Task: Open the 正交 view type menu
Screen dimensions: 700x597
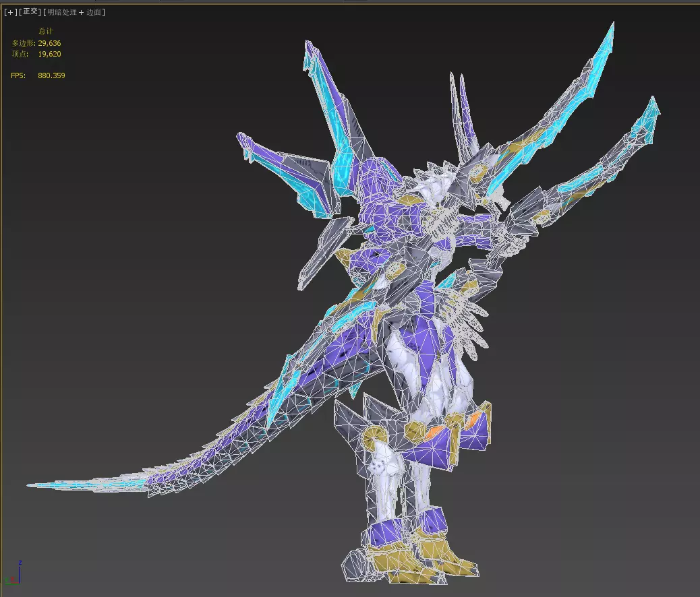Action: coord(30,11)
